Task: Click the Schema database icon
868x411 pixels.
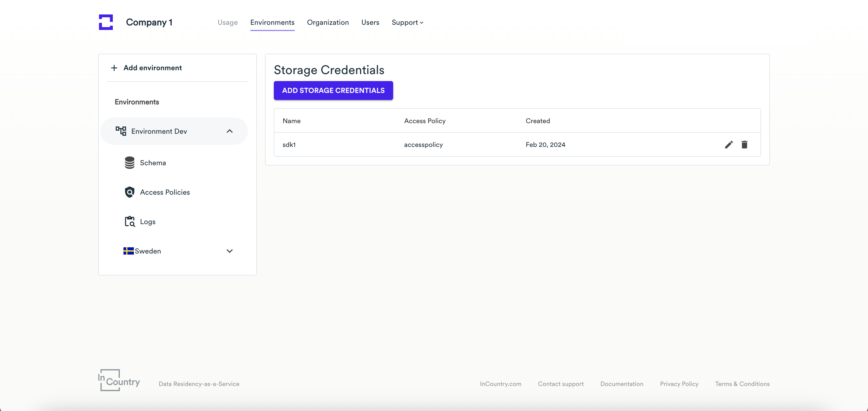Action: [129, 162]
